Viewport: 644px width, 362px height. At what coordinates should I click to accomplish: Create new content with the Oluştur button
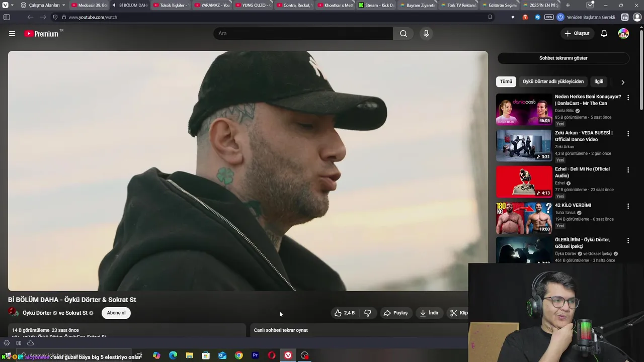(577, 34)
